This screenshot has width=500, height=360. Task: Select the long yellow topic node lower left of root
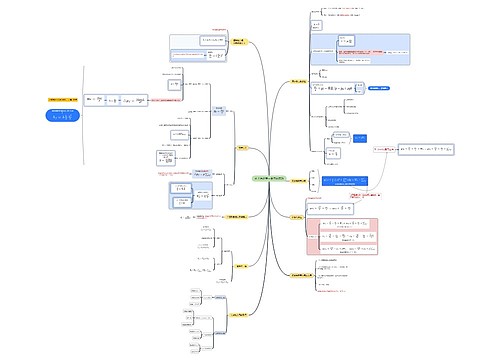pos(236,217)
